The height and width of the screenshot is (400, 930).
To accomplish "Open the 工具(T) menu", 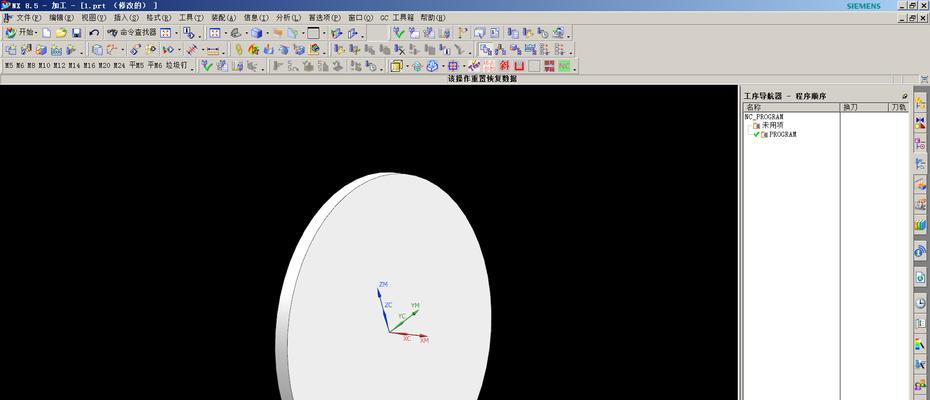I will click(x=191, y=18).
